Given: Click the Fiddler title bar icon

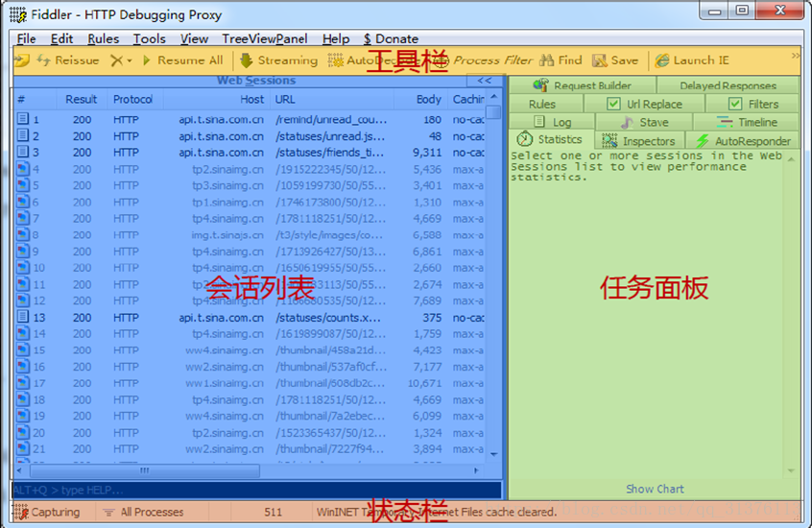Looking at the screenshot, I should (x=18, y=14).
